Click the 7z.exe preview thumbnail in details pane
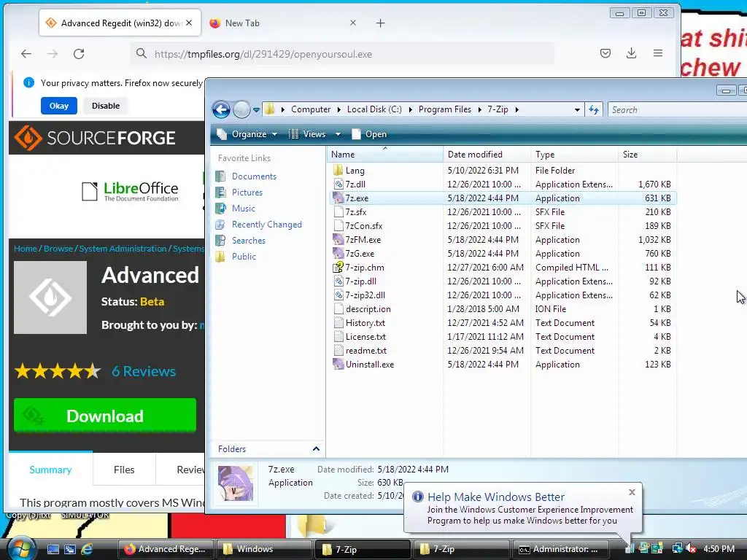The width and height of the screenshot is (747, 560). (x=236, y=483)
